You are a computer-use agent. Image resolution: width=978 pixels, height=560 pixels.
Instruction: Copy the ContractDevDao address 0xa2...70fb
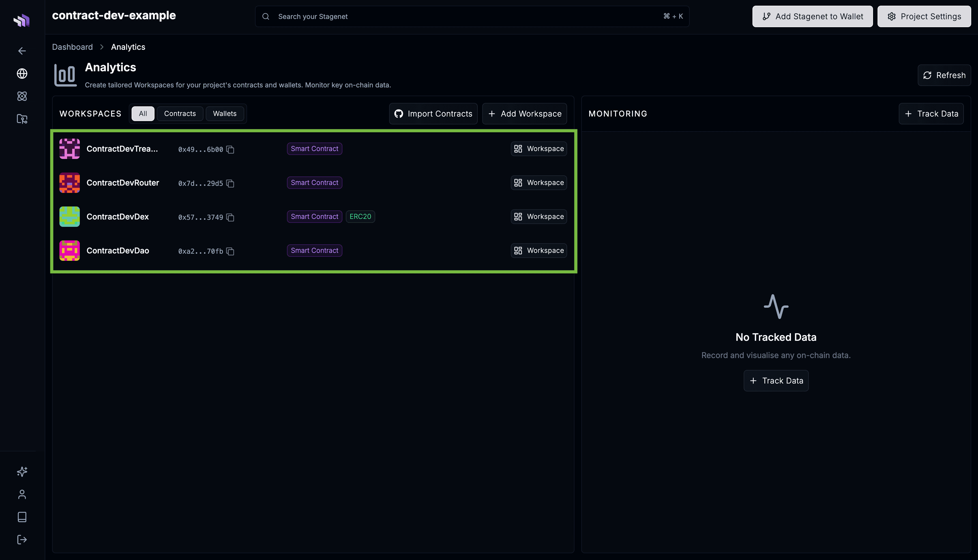[230, 251]
